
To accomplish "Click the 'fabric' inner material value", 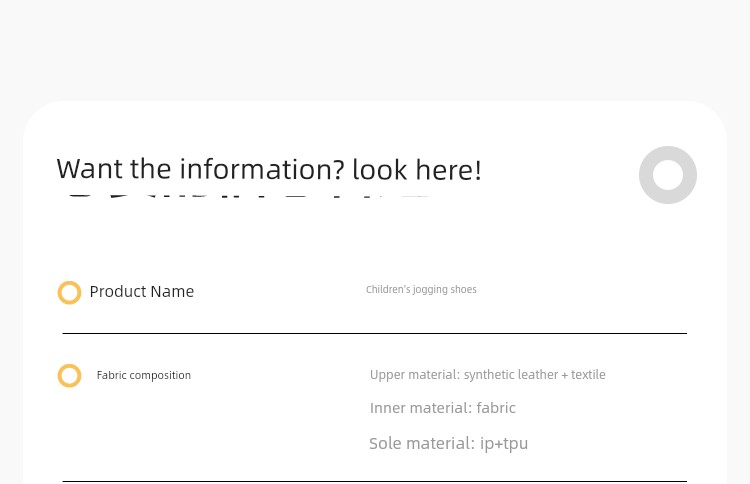I will (496, 408).
